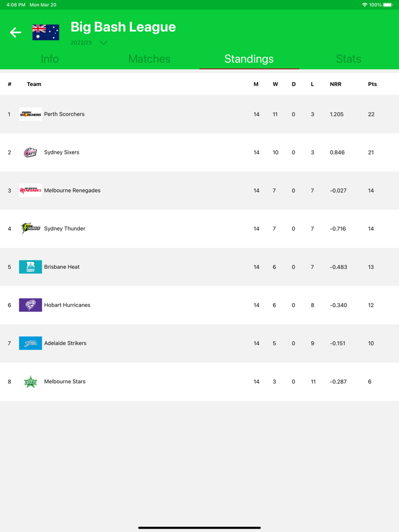View the Info tab

point(50,59)
